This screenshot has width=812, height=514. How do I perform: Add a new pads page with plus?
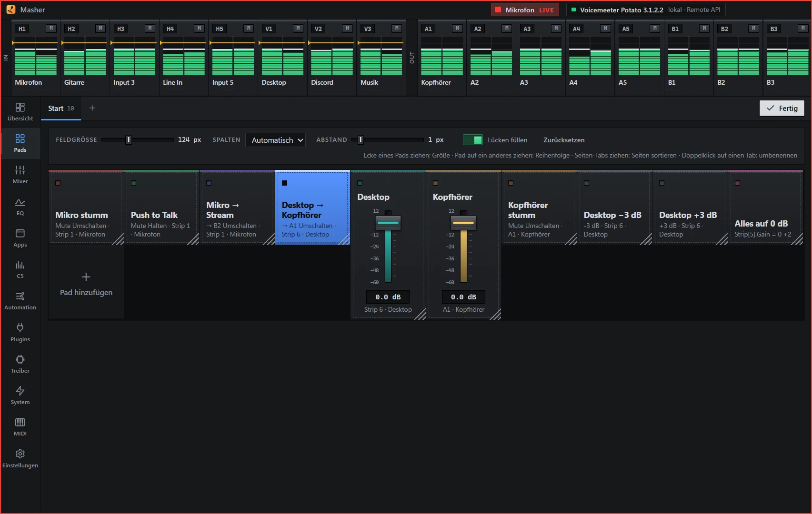[x=92, y=108]
